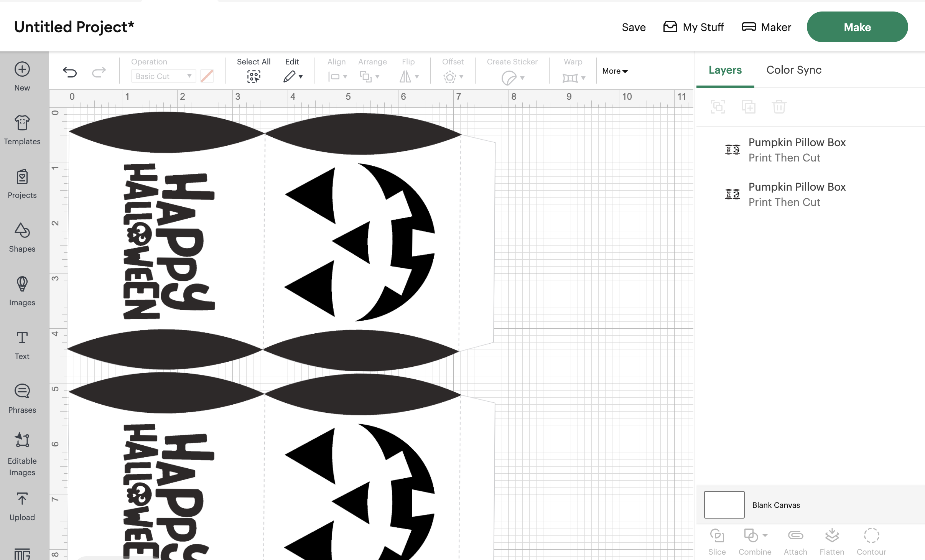Image resolution: width=925 pixels, height=560 pixels.
Task: Upload an image file
Action: (22, 506)
